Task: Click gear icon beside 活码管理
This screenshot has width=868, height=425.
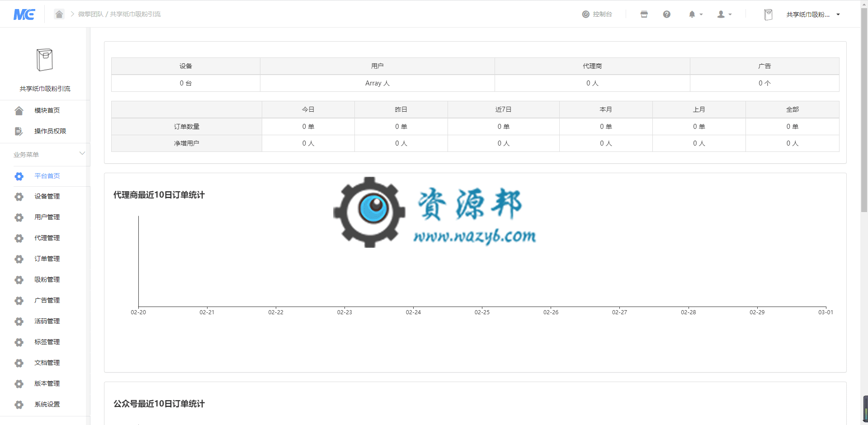Action: point(19,321)
